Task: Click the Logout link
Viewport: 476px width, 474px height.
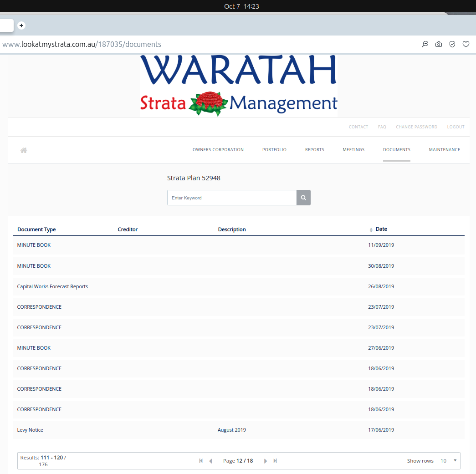Action: coord(456,127)
